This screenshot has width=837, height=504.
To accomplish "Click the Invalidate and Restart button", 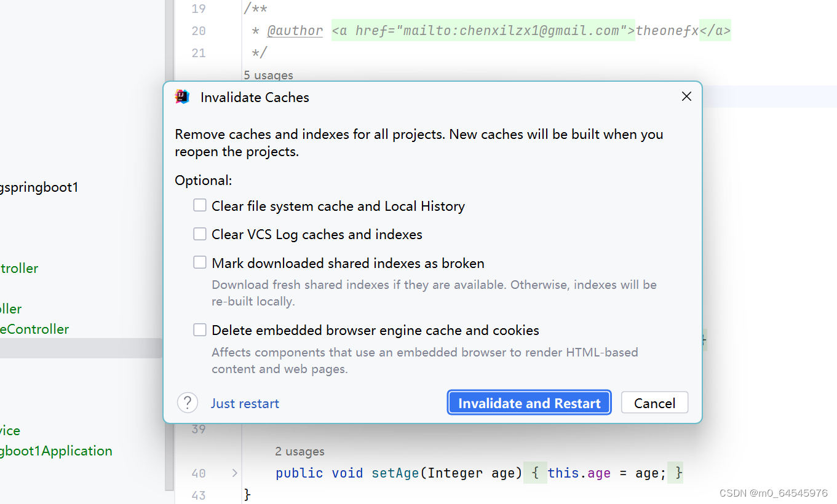I will pos(528,403).
